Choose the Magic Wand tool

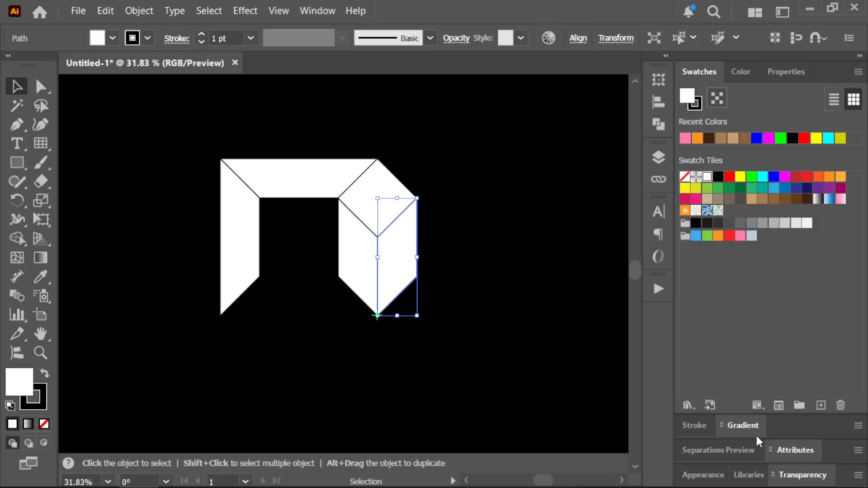pyautogui.click(x=17, y=106)
